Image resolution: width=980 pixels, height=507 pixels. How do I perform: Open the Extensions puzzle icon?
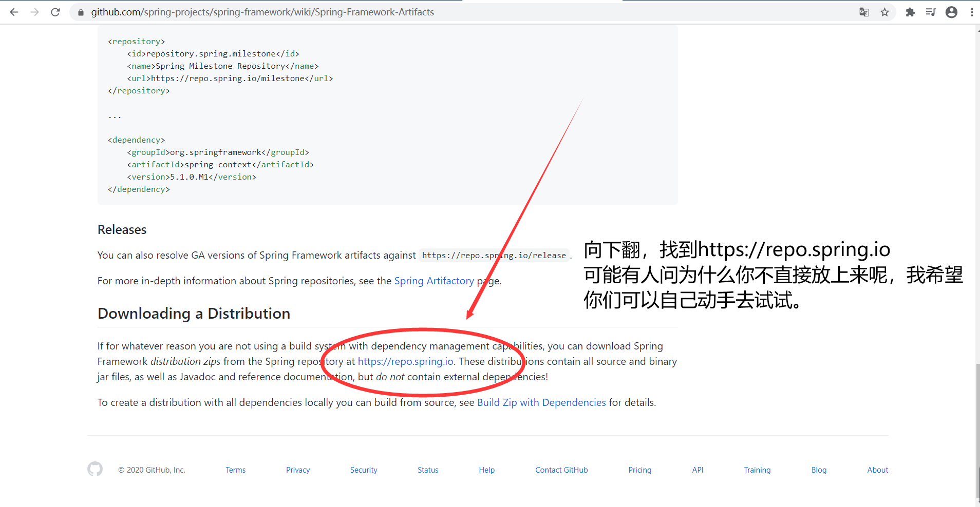click(910, 12)
